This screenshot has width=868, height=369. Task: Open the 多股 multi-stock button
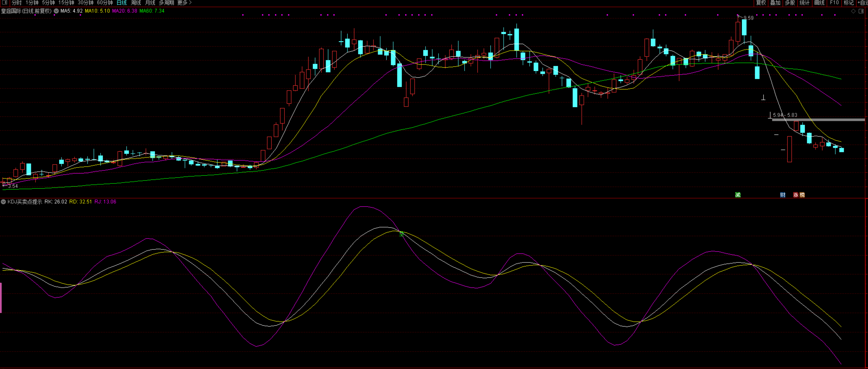tap(790, 3)
